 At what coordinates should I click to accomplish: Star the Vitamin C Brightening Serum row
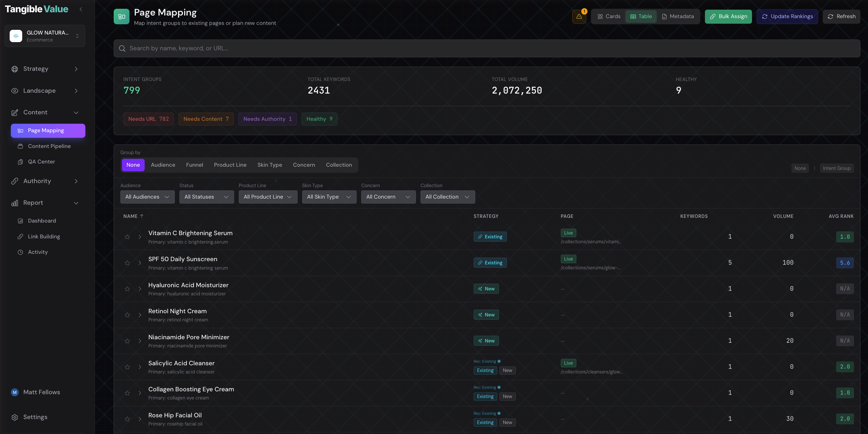tap(127, 237)
